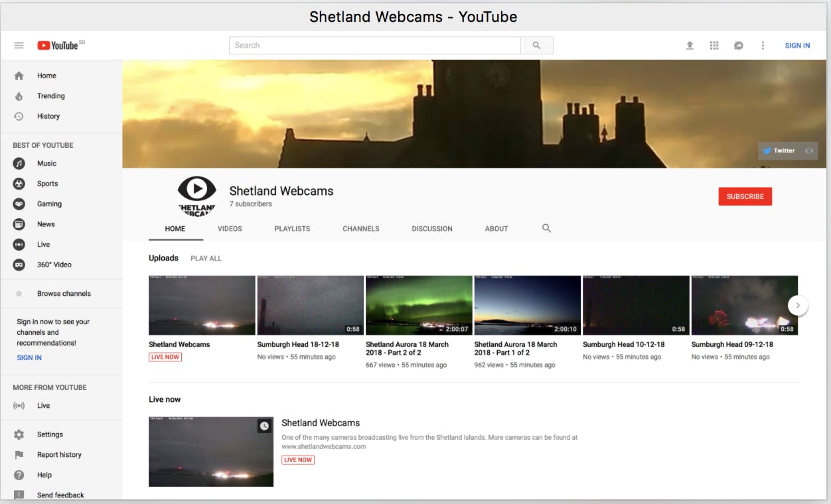Viewport: 831px width, 504px height.
Task: Open Sumburgh Head 18-12-18 video thumbnail
Action: point(311,305)
